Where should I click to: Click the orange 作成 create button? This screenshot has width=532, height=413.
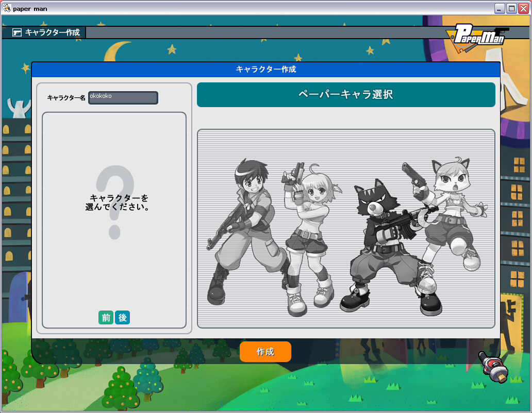(265, 352)
